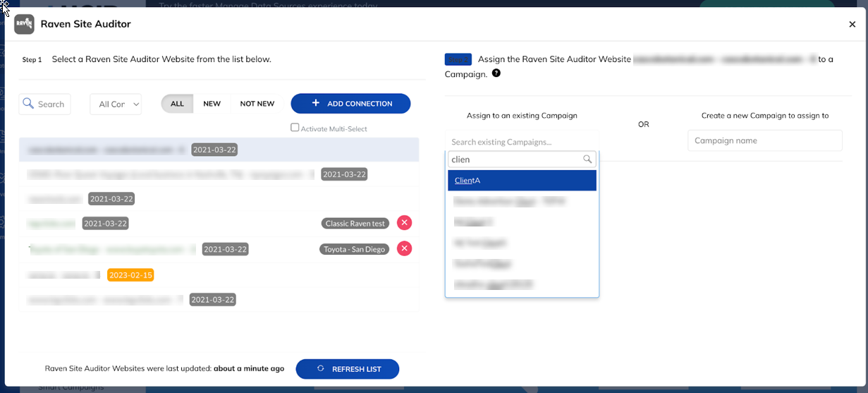The image size is (868, 393).
Task: Open the All Connections dropdown
Action: click(x=116, y=104)
